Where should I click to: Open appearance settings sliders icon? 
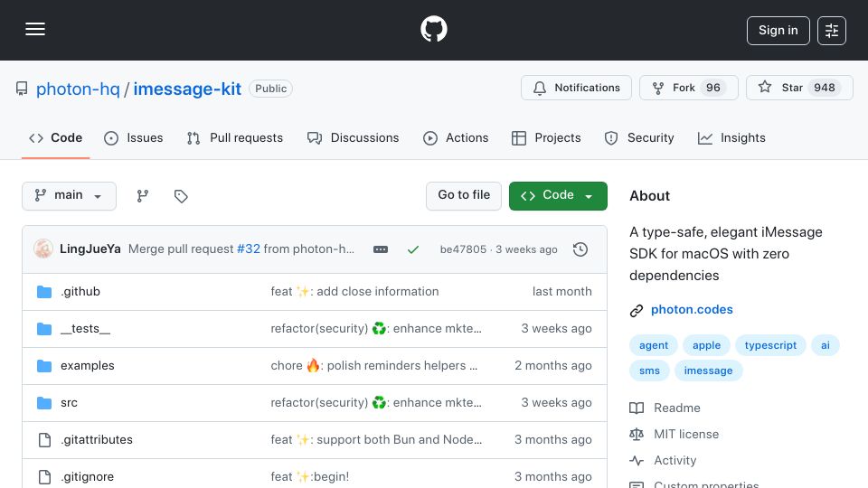(x=832, y=31)
